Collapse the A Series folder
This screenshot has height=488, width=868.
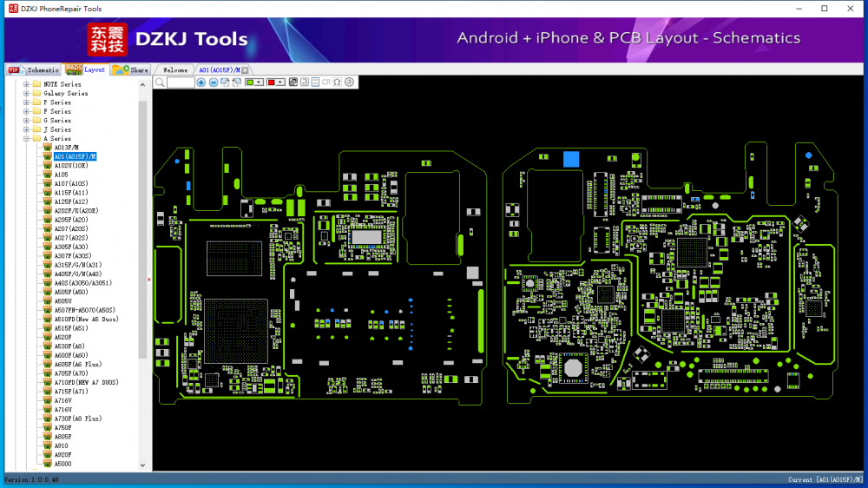pyautogui.click(x=26, y=138)
